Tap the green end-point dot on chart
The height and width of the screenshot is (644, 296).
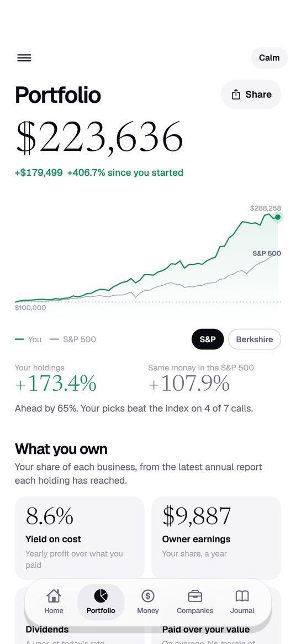click(x=278, y=217)
